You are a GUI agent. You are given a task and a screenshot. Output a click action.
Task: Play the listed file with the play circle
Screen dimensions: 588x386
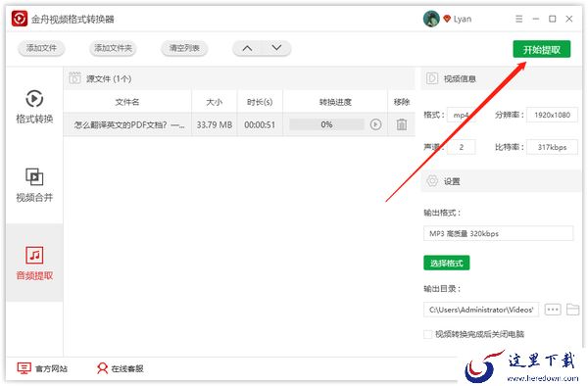pos(375,124)
